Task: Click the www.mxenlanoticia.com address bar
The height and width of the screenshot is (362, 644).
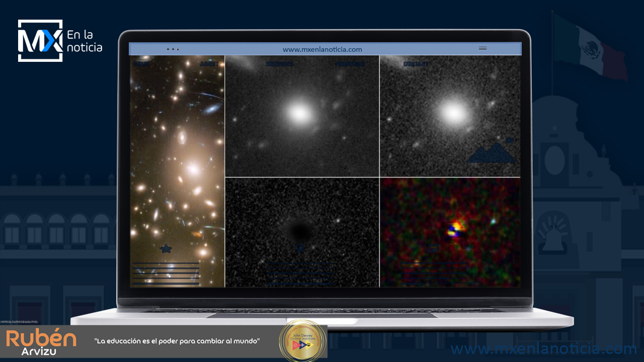Action: coord(322,49)
